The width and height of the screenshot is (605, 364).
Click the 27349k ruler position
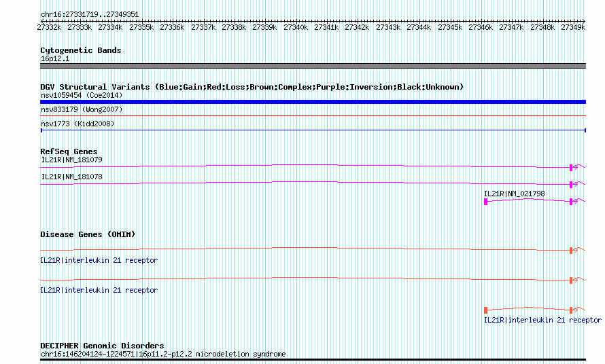[573, 27]
